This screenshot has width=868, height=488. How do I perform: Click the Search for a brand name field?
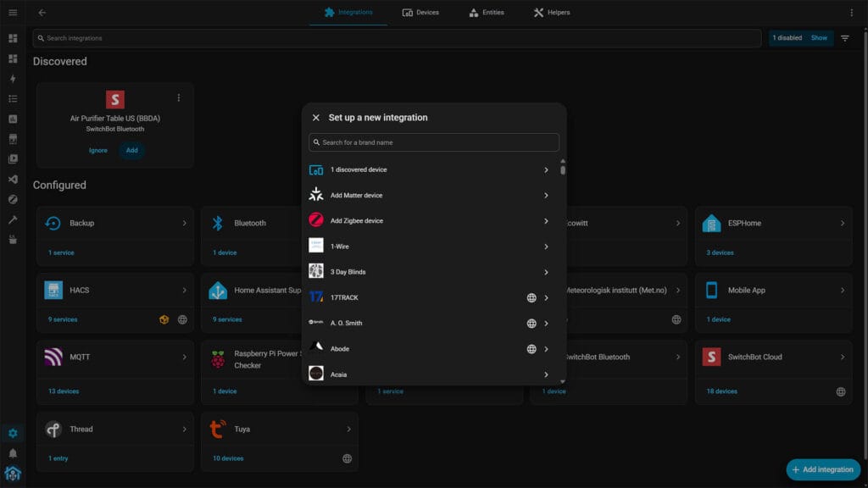tap(433, 142)
